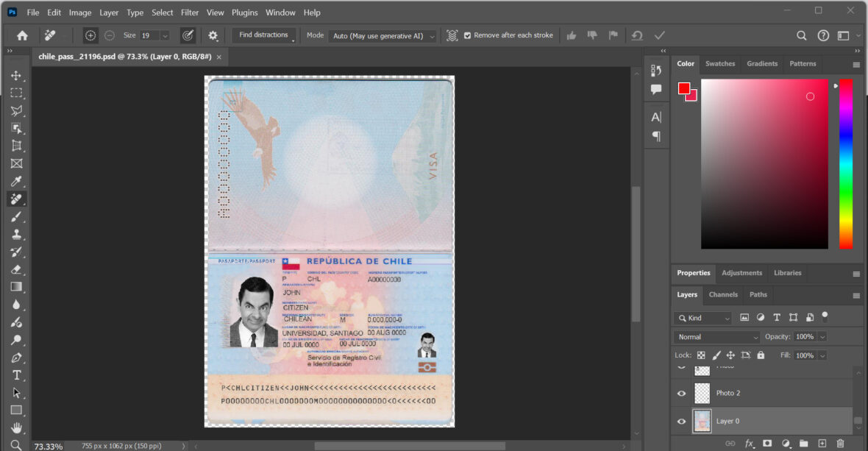Select the Rectangular Marquee tool
The height and width of the screenshot is (451, 868).
pos(16,93)
